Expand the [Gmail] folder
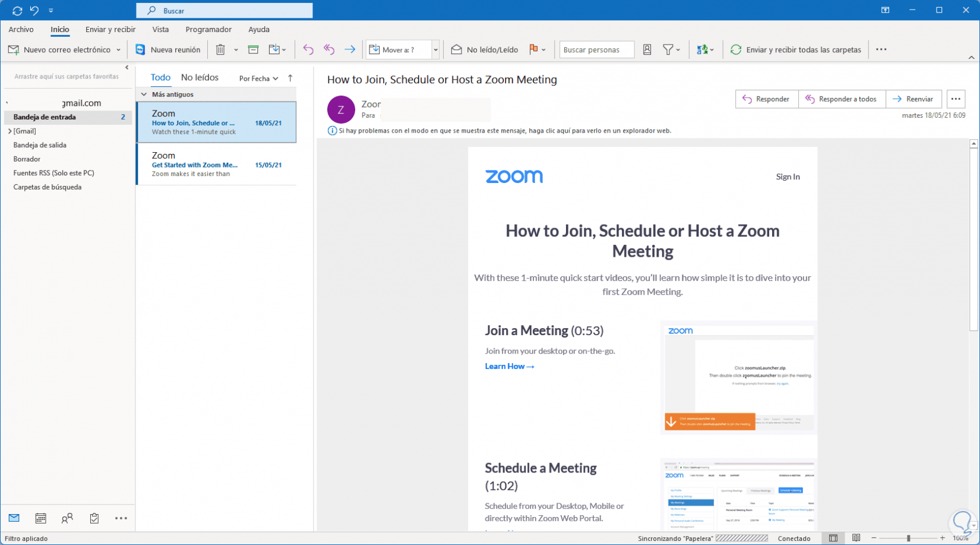The height and width of the screenshot is (545, 980). tap(10, 131)
